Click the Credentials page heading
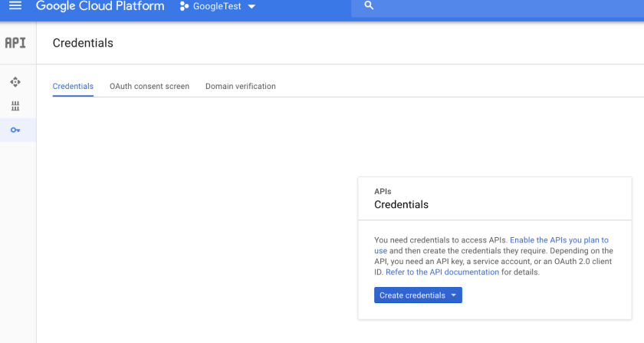Image resolution: width=644 pixels, height=343 pixels. (x=83, y=43)
